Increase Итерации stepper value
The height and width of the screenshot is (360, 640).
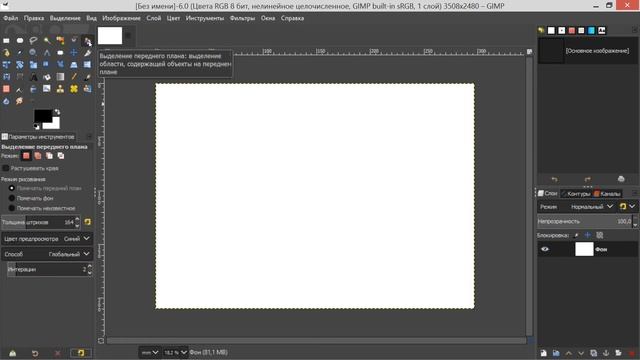89,267
